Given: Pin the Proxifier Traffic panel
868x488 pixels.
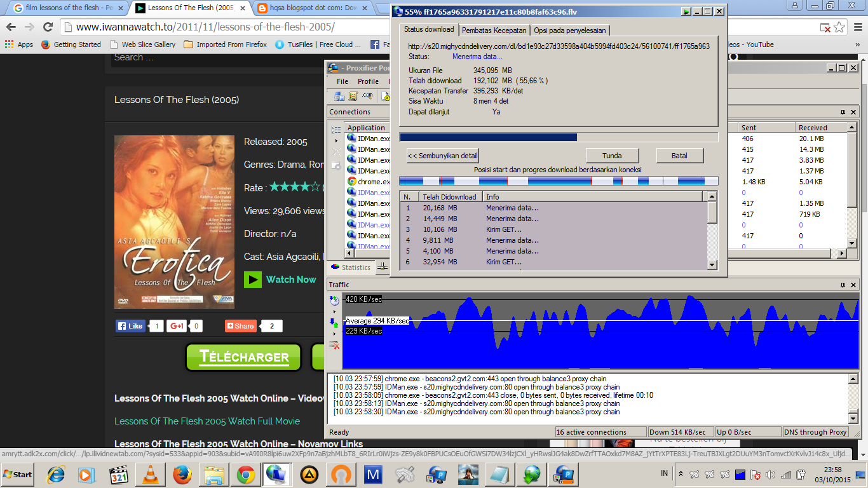Looking at the screenshot, I should click(843, 285).
